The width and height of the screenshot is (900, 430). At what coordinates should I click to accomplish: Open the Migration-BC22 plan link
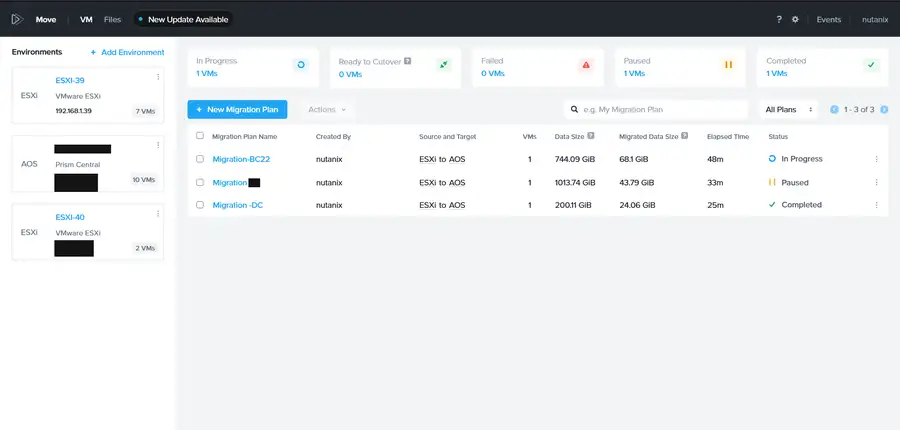241,159
